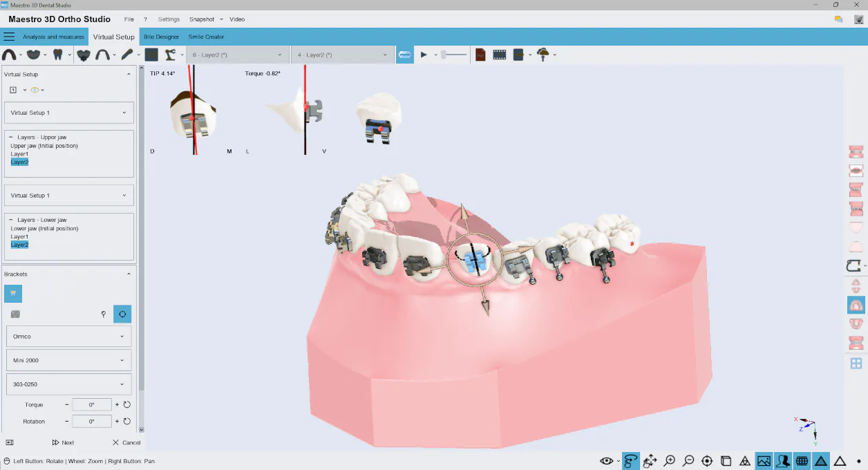This screenshot has width=868, height=470.
Task: Toggle the background image display
Action: point(764,461)
